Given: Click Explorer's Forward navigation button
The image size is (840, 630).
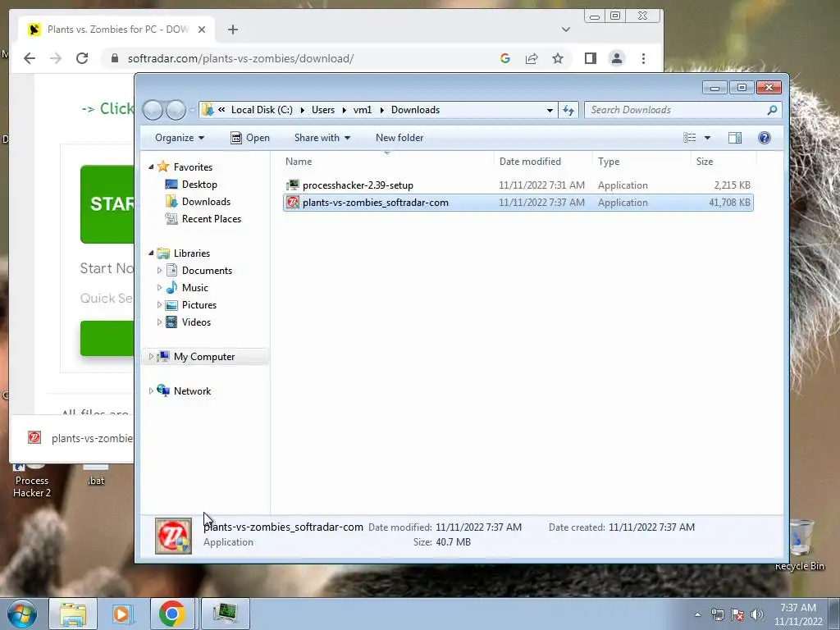Looking at the screenshot, I should pos(176,110).
